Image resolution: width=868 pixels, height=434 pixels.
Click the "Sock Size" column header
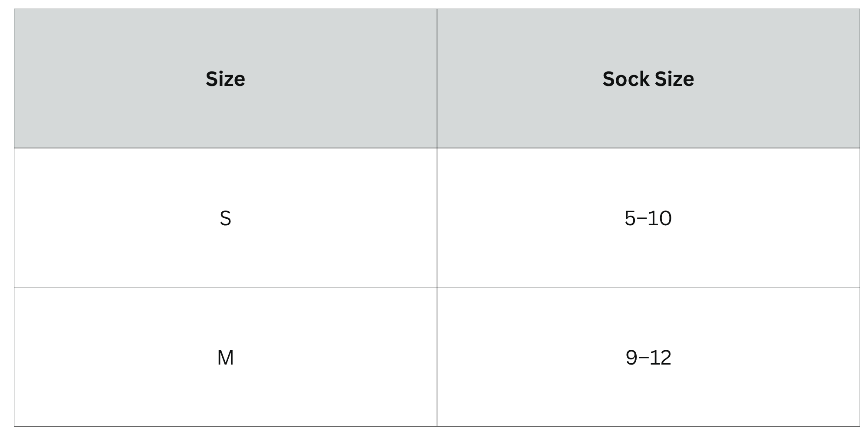[x=648, y=79]
